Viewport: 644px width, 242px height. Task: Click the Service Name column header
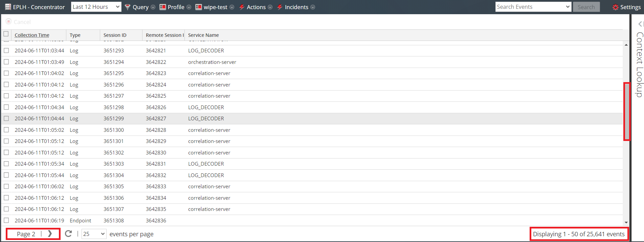click(203, 35)
